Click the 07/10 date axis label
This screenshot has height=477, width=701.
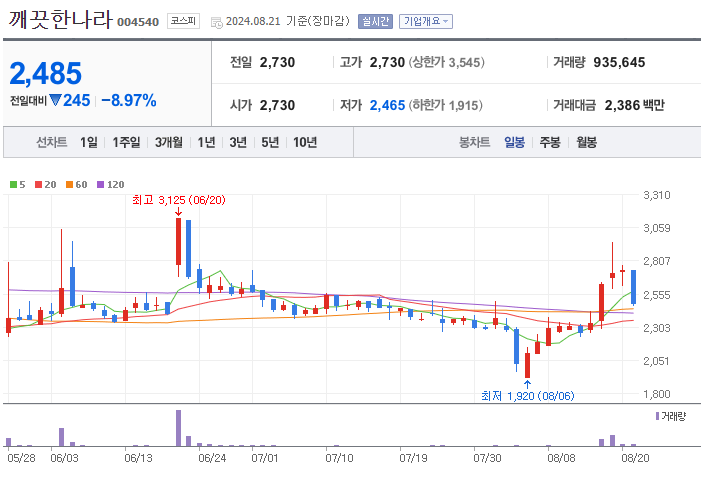pyautogui.click(x=339, y=458)
